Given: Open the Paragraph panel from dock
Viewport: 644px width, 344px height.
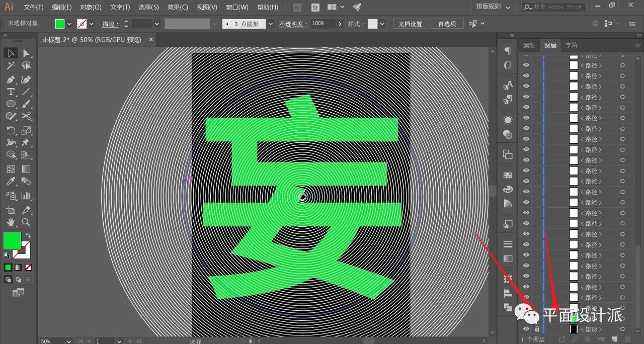Looking at the screenshot, I should click(508, 51).
